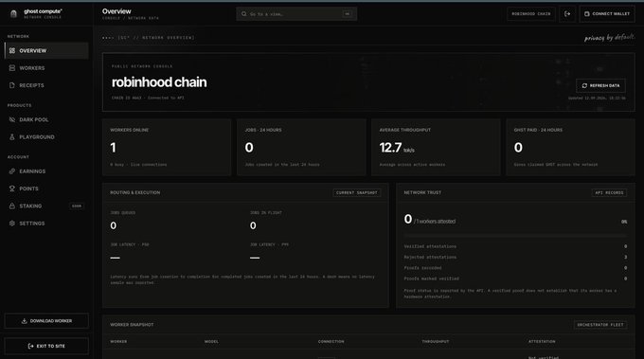Click the Staking soon badge
This screenshot has width=644, height=359.
(x=77, y=206)
